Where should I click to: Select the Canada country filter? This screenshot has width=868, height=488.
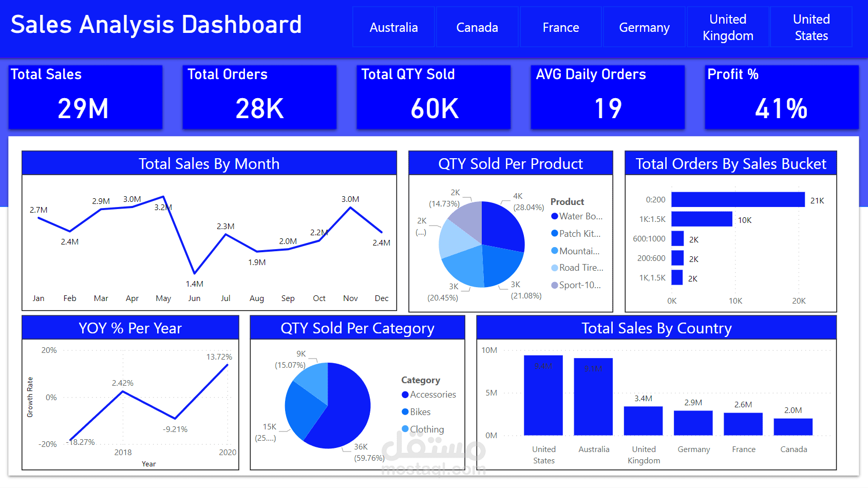click(477, 27)
